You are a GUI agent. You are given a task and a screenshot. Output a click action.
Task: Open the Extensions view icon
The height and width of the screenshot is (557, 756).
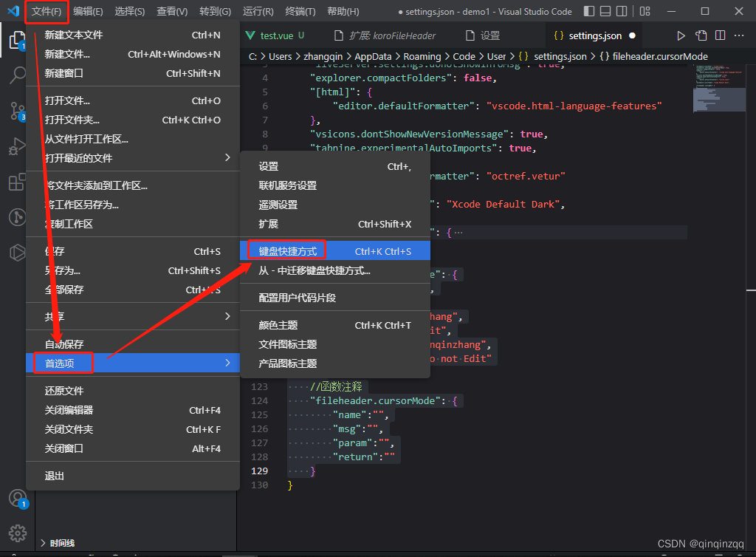pos(18,182)
